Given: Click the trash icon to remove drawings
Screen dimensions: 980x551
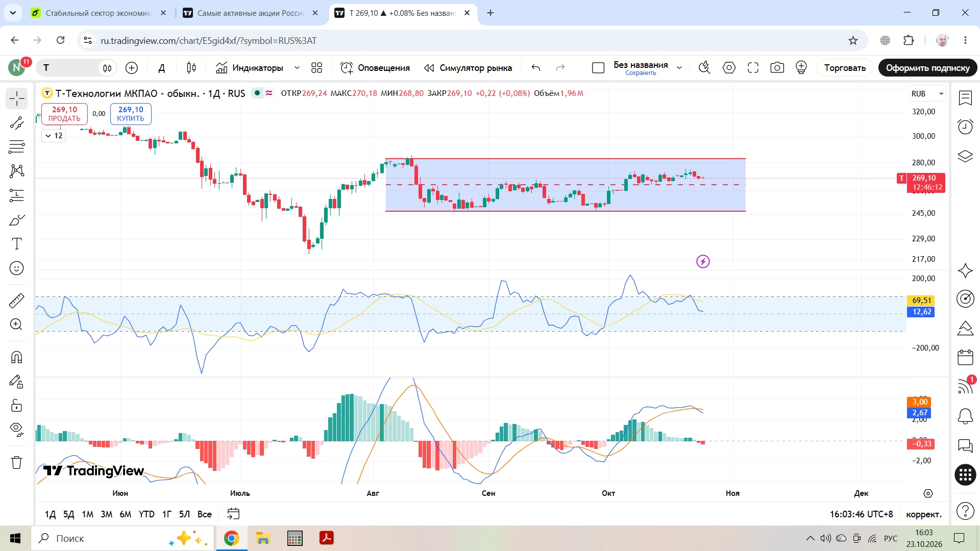Looking at the screenshot, I should [x=17, y=462].
